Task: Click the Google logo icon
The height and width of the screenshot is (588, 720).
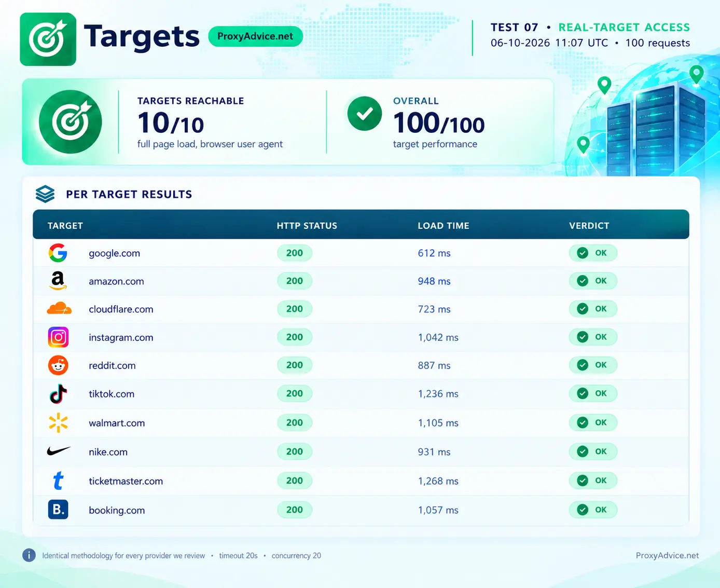Action: pyautogui.click(x=58, y=253)
